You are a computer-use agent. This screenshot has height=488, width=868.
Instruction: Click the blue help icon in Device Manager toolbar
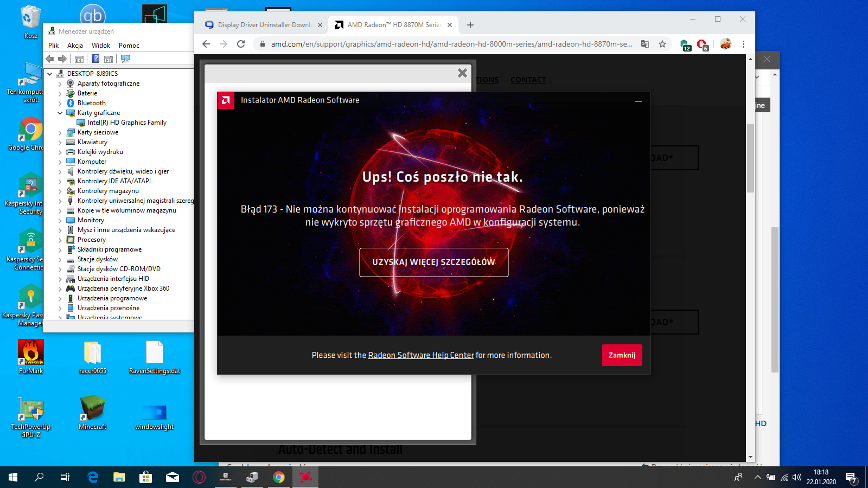[95, 59]
